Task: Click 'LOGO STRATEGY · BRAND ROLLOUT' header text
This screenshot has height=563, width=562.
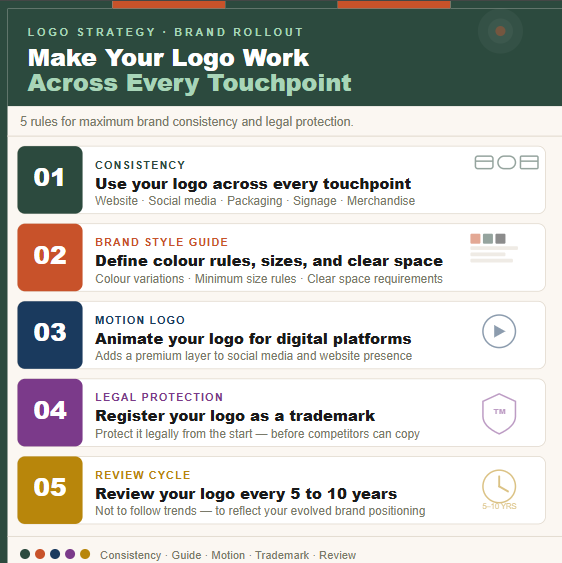Action: pyautogui.click(x=166, y=32)
